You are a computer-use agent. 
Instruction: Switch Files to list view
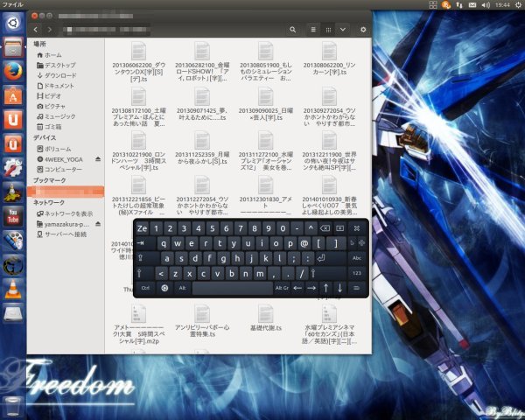tap(313, 30)
